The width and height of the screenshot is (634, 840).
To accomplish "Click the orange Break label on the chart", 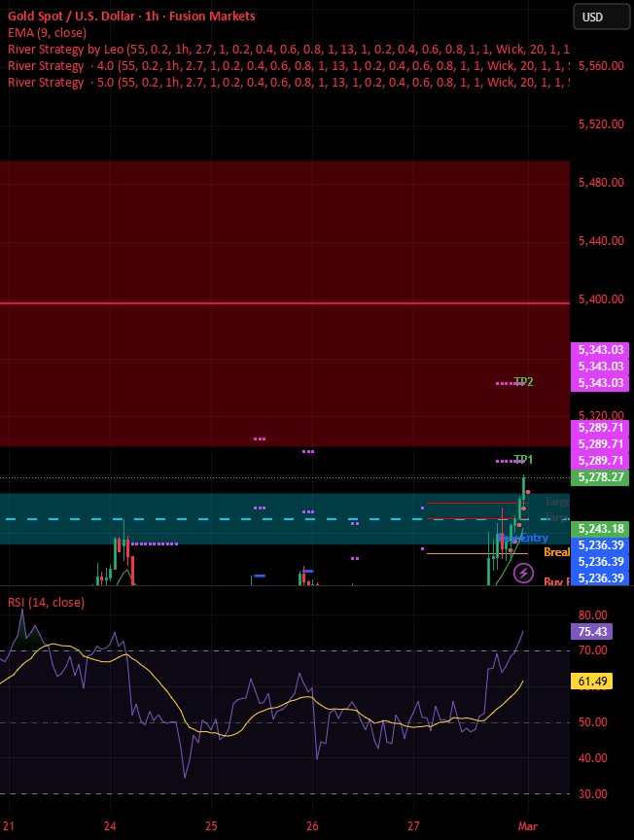I will [557, 552].
